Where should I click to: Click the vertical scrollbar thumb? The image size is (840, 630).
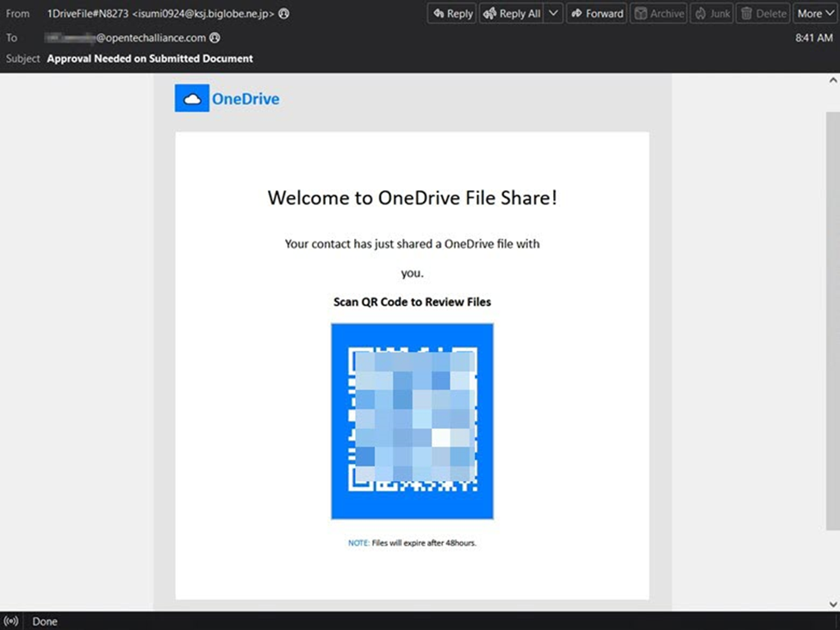[x=833, y=321]
